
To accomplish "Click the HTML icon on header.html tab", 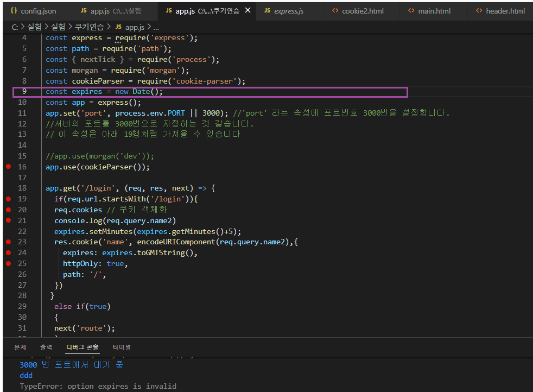I will pyautogui.click(x=479, y=11).
